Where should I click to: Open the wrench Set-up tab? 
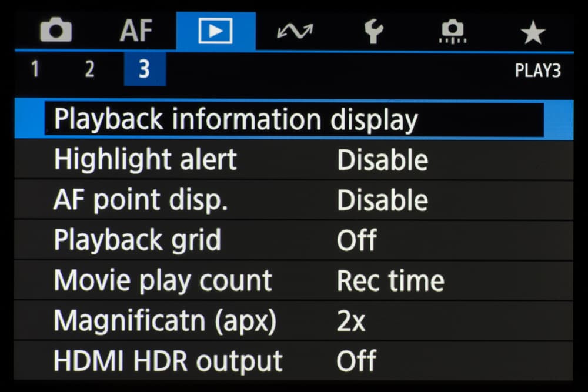[x=373, y=31]
